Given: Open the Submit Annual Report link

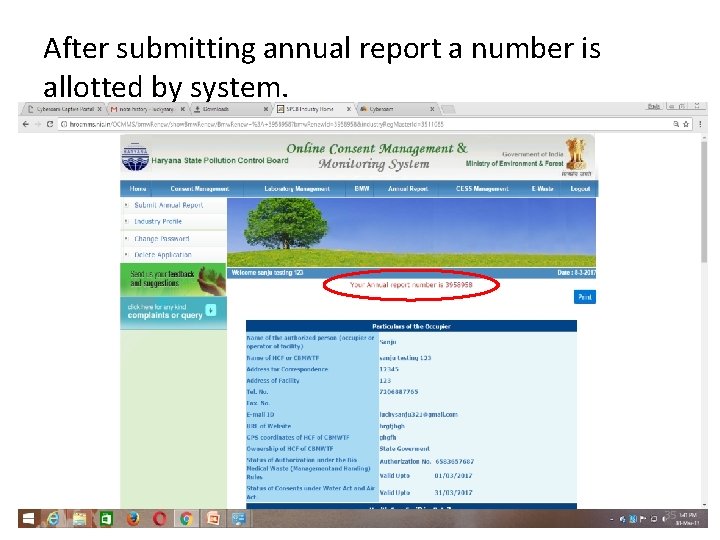Looking at the screenshot, I should 168,205.
